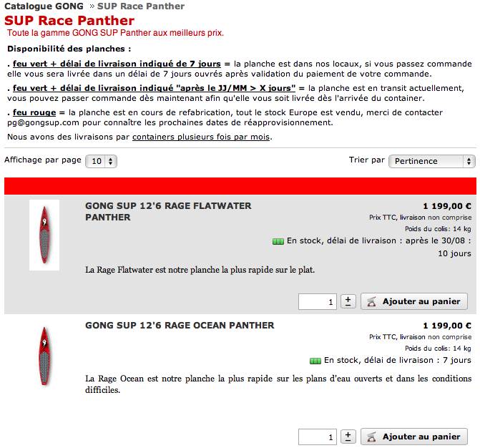
Task: Click the Flatwater description 'plus rapide sur le plat'
Action: tap(200, 270)
